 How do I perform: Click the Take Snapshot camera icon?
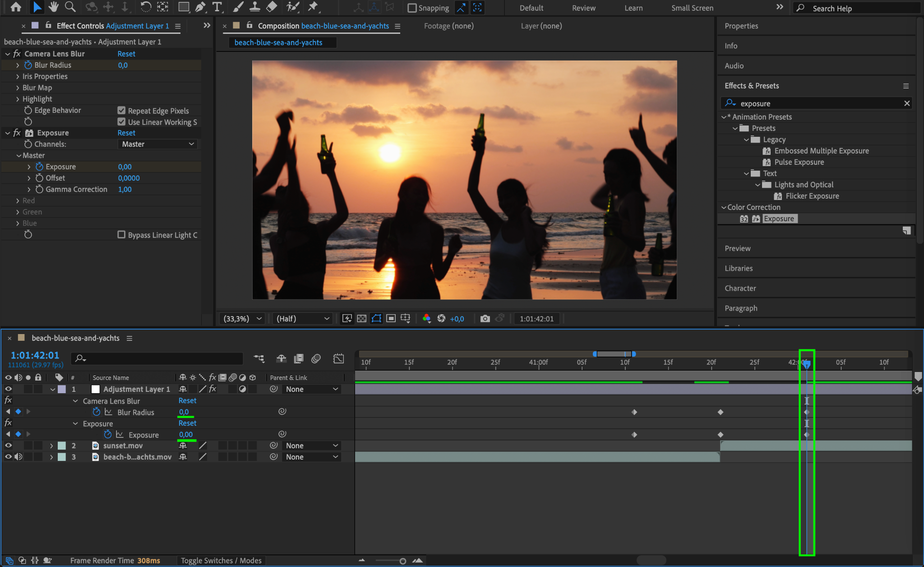485,319
